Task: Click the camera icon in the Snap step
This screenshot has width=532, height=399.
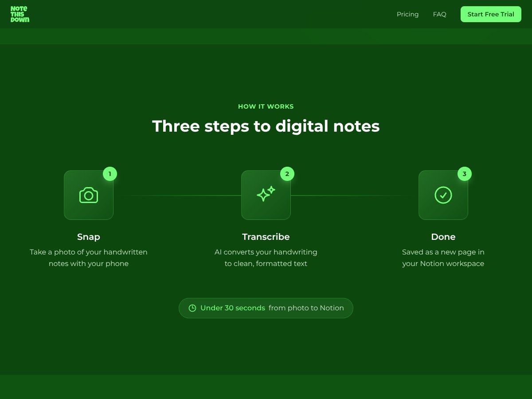Action: [89, 195]
